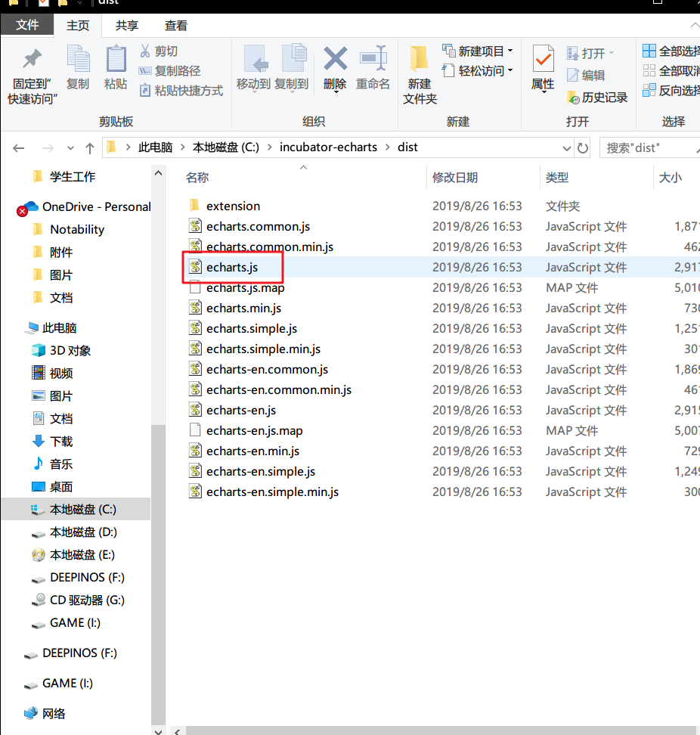Click the Pin to Quick access icon
The image size is (700, 735).
coord(33,58)
